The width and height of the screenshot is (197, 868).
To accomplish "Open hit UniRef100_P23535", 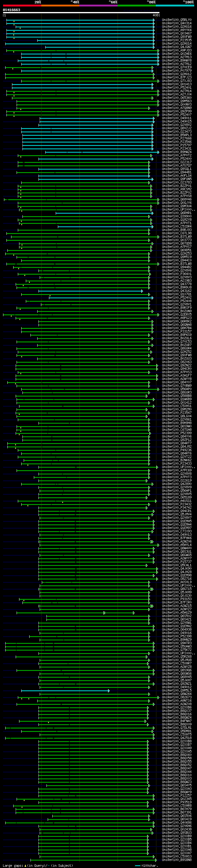I will (177, 40).
